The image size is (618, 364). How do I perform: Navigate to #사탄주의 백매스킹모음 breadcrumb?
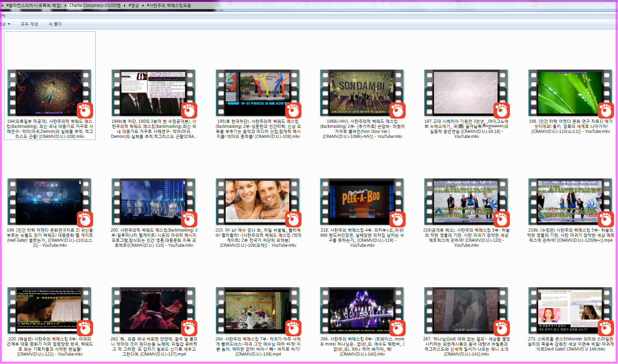coord(168,5)
